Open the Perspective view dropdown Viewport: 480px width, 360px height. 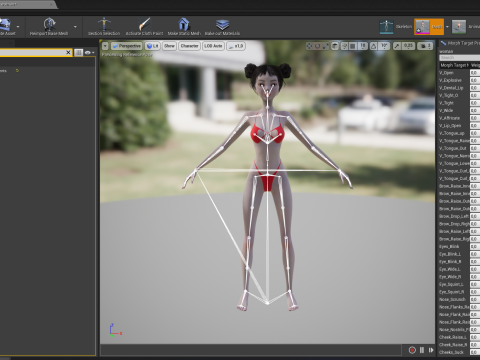click(x=127, y=46)
